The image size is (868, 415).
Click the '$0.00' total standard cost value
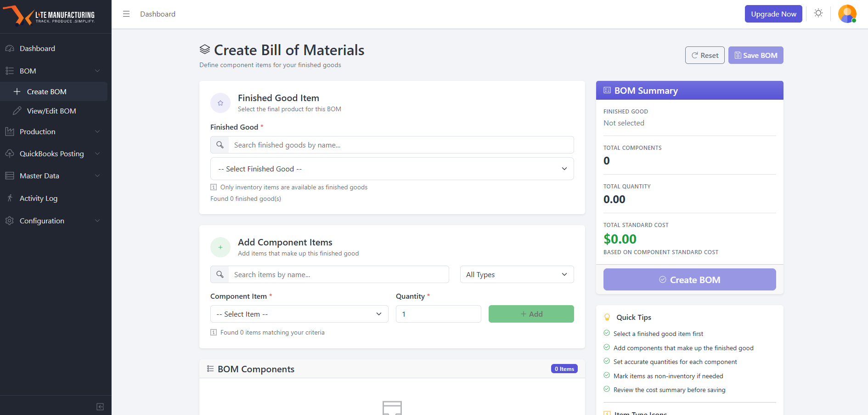tap(620, 239)
